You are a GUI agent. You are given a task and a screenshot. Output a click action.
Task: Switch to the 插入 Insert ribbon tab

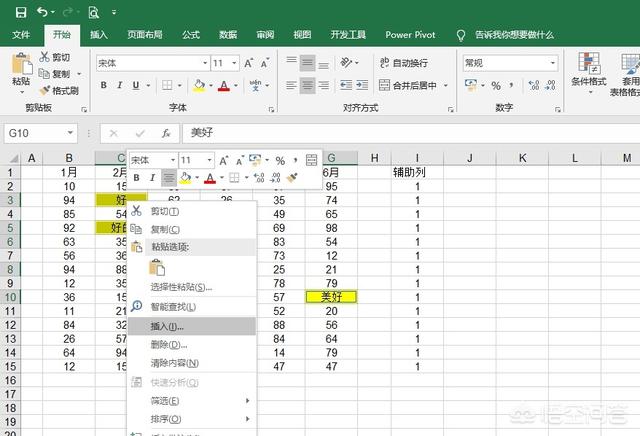click(99, 35)
